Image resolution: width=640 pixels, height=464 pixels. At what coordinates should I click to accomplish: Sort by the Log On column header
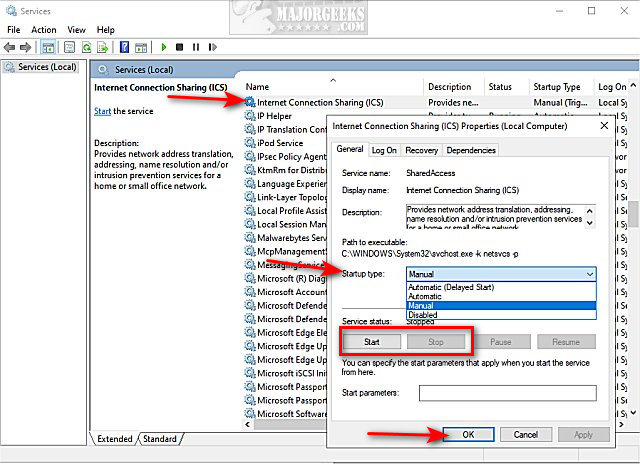(611, 87)
